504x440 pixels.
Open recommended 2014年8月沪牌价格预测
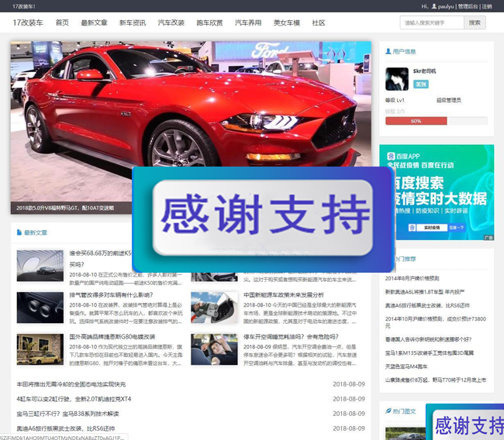point(412,278)
